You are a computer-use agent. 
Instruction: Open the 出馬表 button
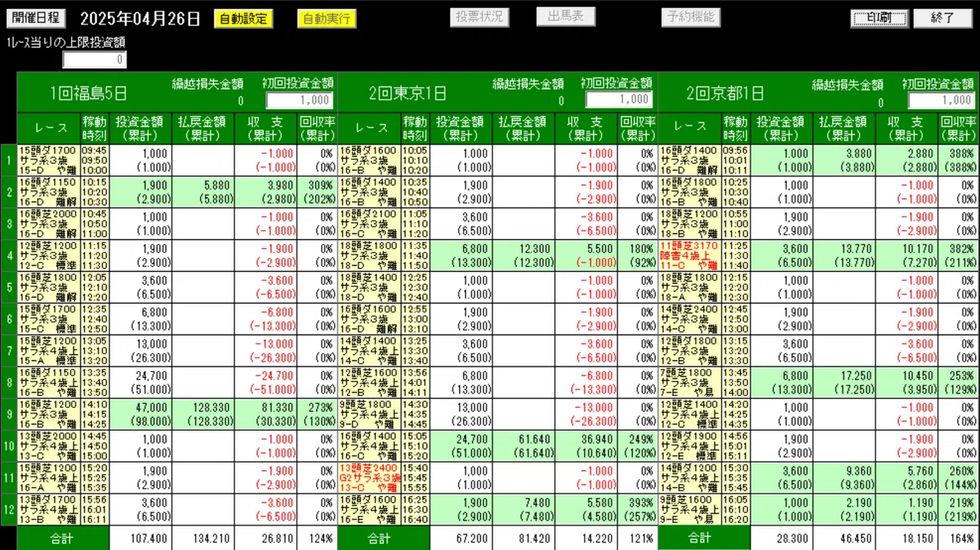pos(566,17)
